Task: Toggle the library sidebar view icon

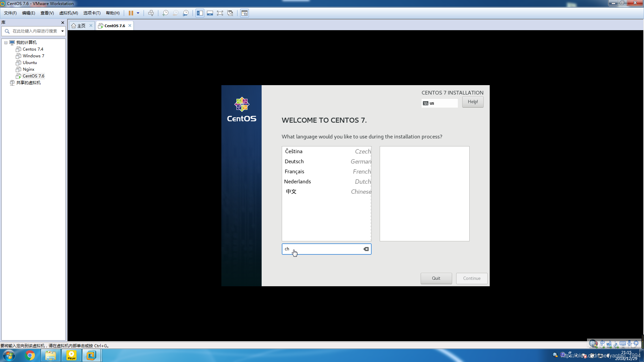Action: [200, 13]
